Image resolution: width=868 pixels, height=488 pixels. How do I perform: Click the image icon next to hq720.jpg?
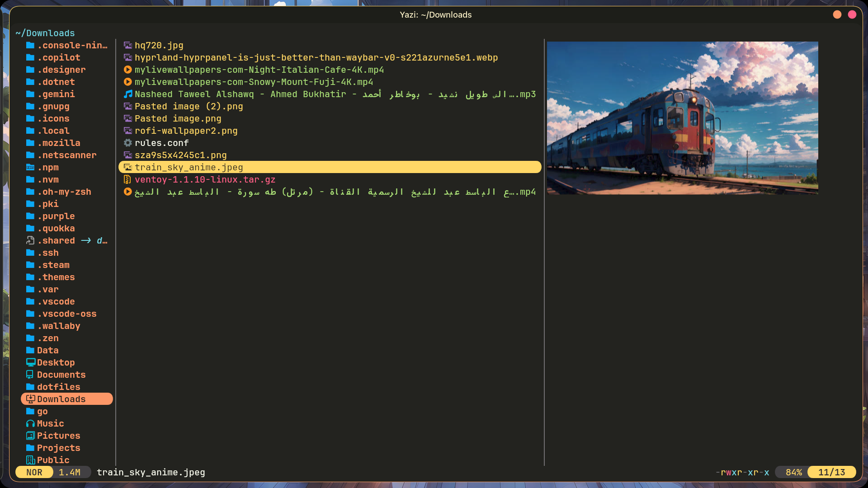point(128,45)
